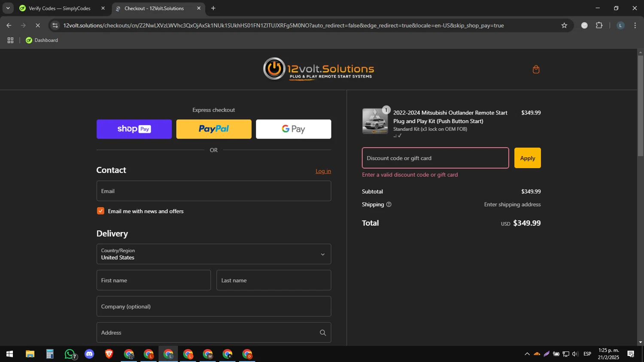Bookmark this page with the star icon

(x=564, y=25)
